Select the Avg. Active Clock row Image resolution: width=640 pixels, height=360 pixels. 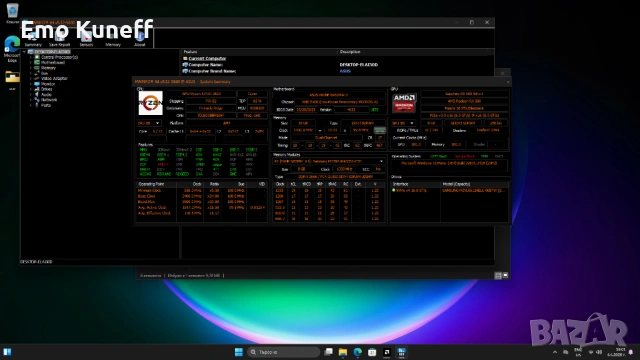coord(202,208)
